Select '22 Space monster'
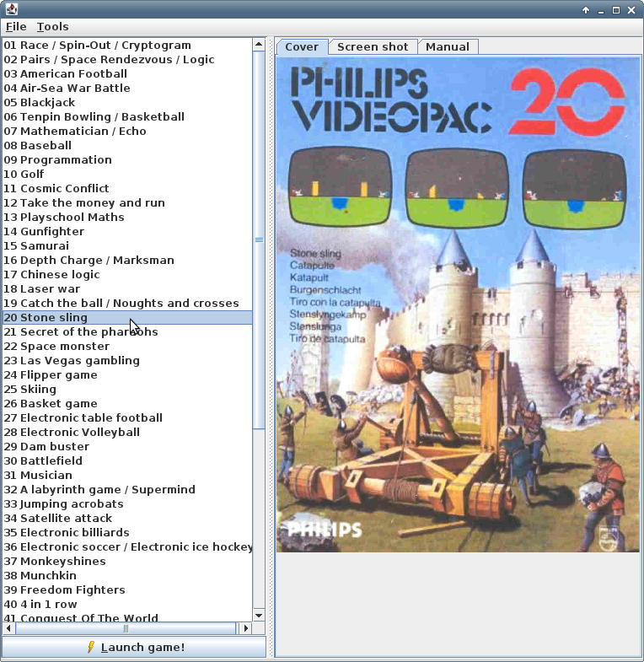The width and height of the screenshot is (644, 662). [127, 347]
